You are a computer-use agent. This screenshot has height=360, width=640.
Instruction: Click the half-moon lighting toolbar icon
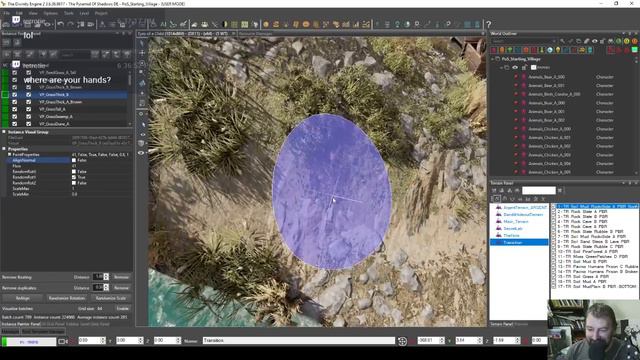tap(224, 24)
